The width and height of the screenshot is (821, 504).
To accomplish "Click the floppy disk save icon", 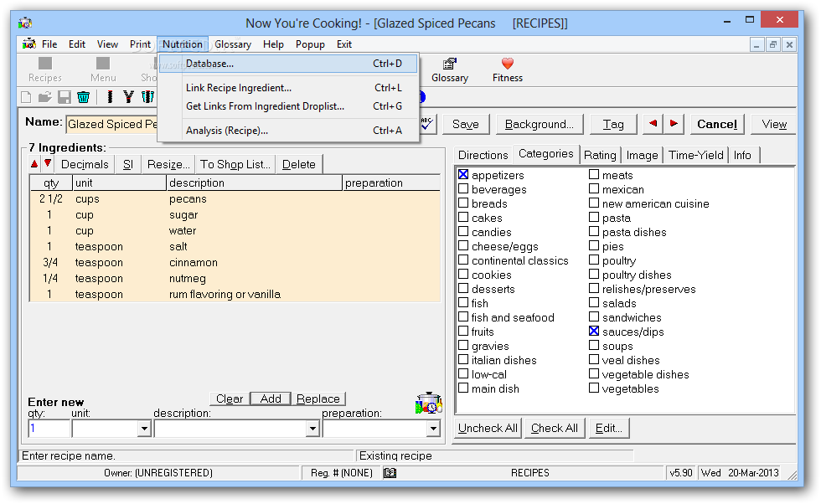I will tap(65, 97).
